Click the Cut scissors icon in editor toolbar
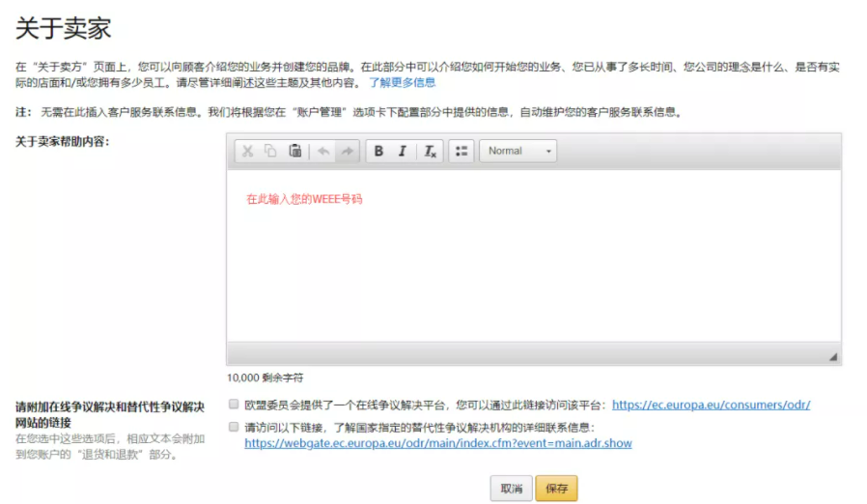Image resolution: width=867 pixels, height=504 pixels. 248,151
